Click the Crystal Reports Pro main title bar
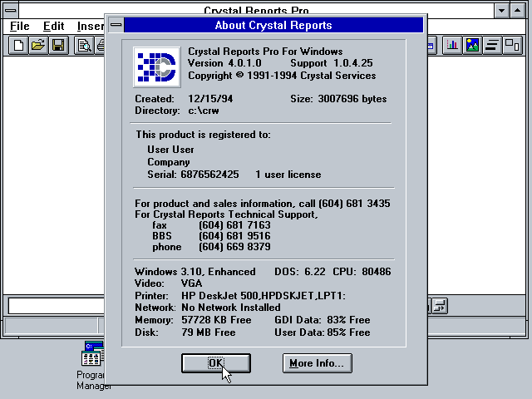 tap(256, 10)
